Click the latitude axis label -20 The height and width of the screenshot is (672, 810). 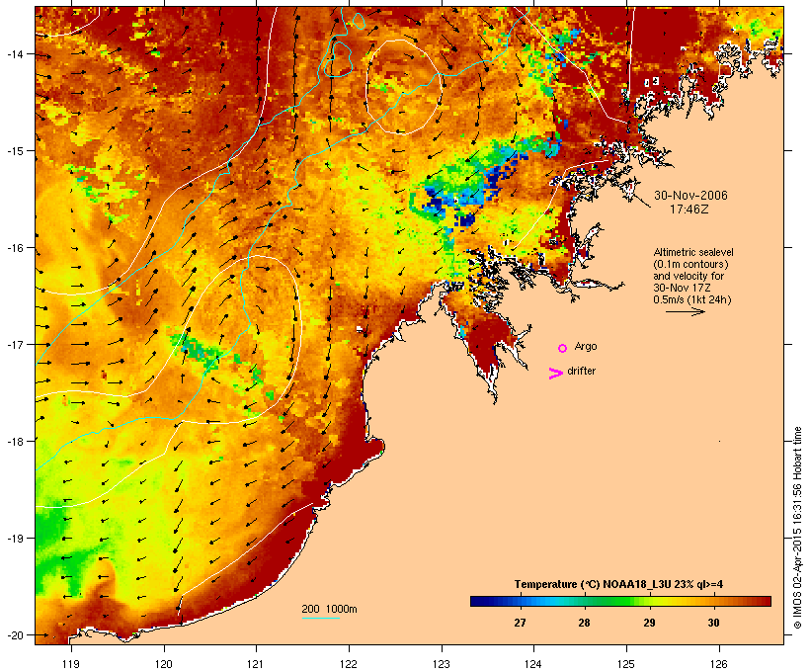tap(14, 634)
